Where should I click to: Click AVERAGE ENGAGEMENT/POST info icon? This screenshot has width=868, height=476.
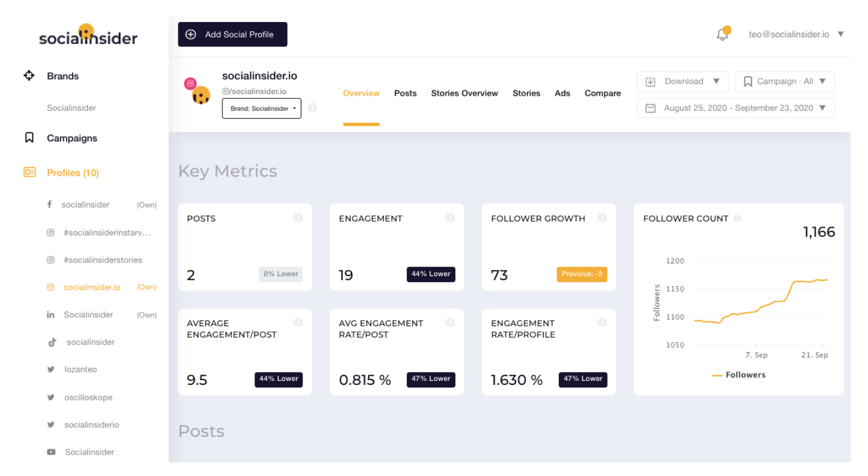(x=298, y=322)
